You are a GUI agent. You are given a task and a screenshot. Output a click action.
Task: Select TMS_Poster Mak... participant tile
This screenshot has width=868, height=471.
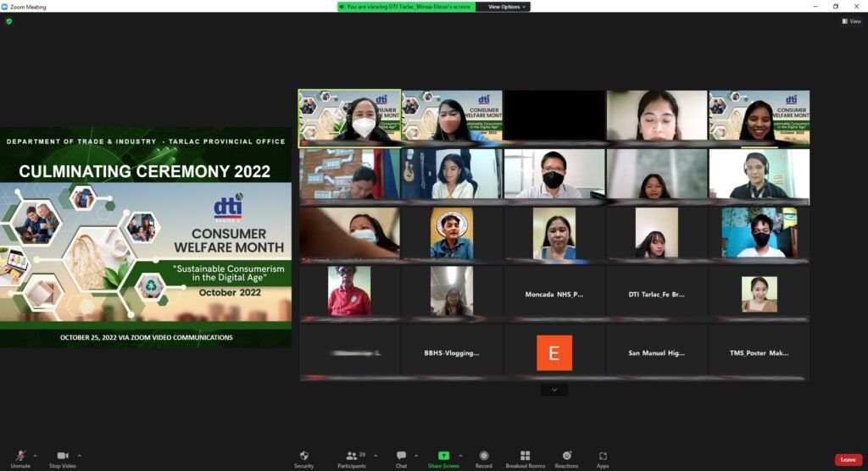click(759, 352)
